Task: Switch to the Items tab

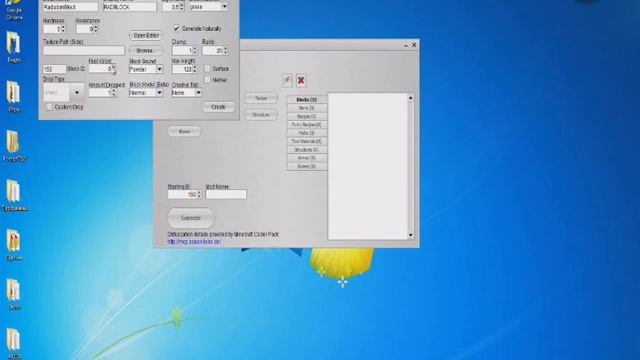Action: click(307, 108)
